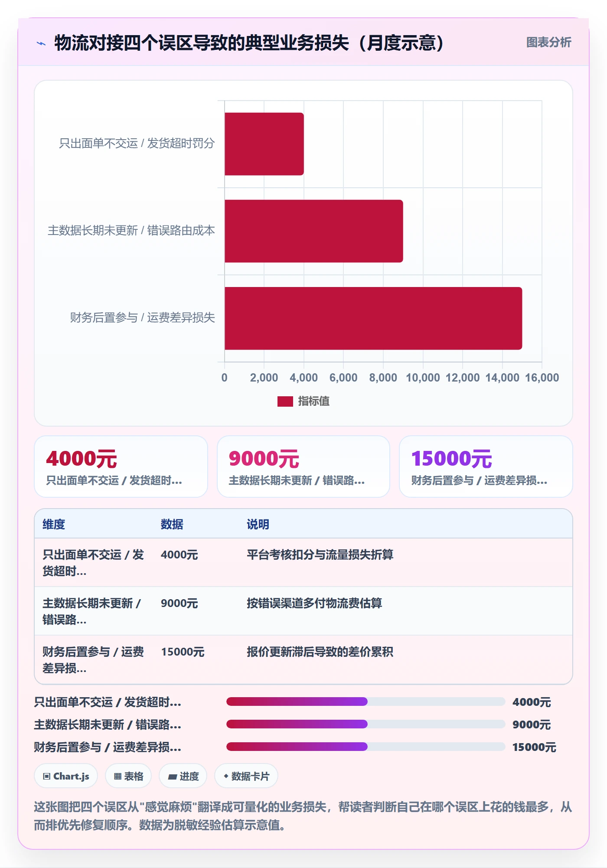
Task: Click the 表格 tag grid icon
Action: pos(117,776)
